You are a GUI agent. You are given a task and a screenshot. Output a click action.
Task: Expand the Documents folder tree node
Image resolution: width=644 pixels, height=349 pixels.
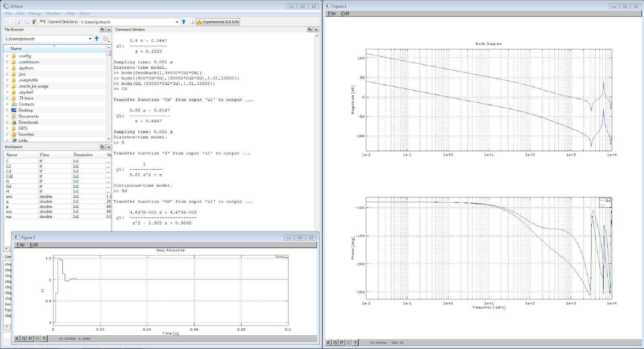tap(7, 116)
